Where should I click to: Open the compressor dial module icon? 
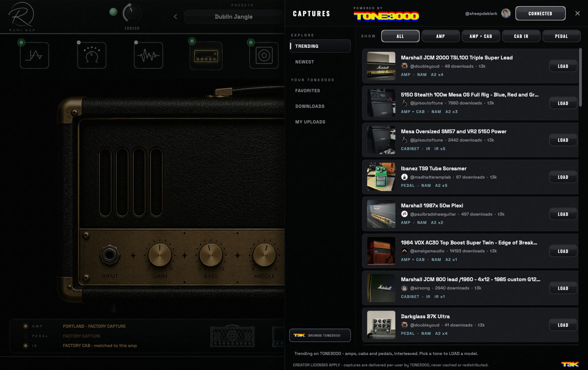point(92,55)
